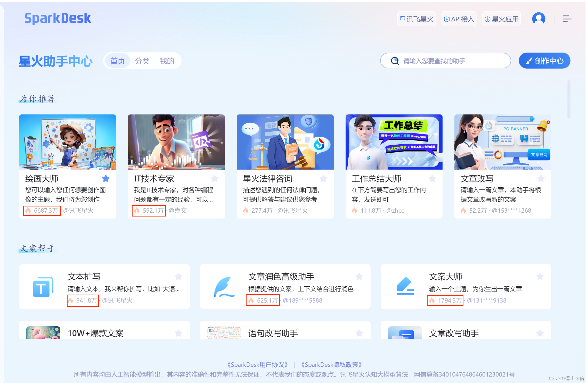Focus the 请输入您要查找的助手 search field
This screenshot has width=588, height=383.
coord(445,61)
